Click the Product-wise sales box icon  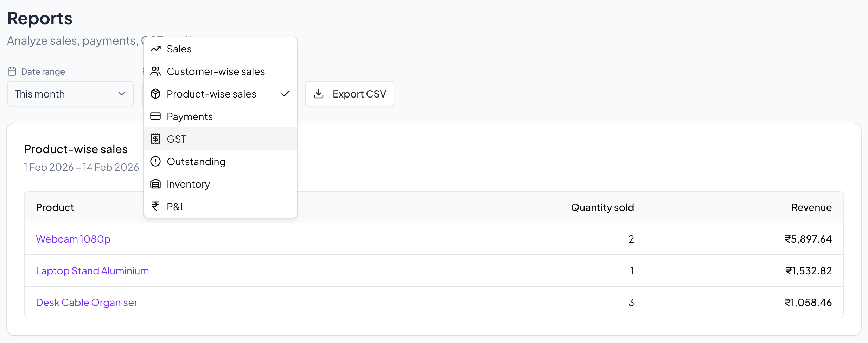155,94
